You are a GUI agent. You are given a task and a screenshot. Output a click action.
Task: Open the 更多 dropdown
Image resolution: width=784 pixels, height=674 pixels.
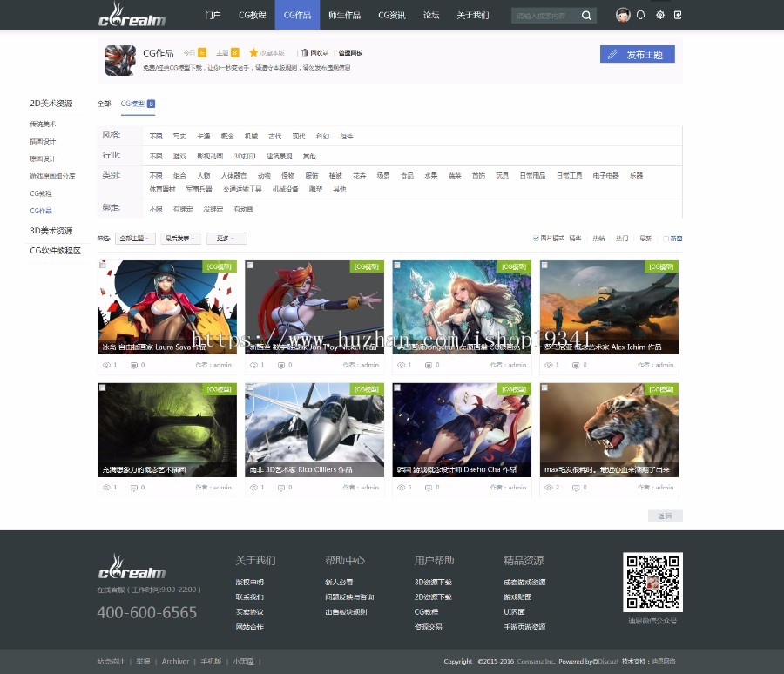coord(226,238)
